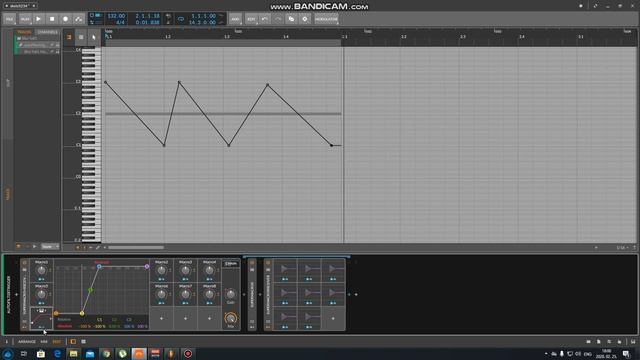Switch to the TRACKS tab
Viewport: 640px width, 360px height.
coord(24,32)
